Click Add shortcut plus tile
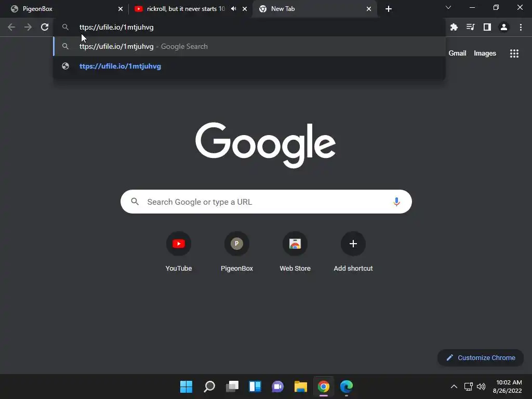 (x=353, y=252)
